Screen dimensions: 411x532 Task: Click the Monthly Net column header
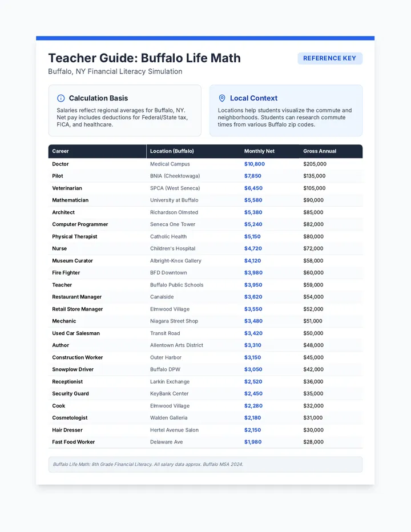click(x=259, y=151)
